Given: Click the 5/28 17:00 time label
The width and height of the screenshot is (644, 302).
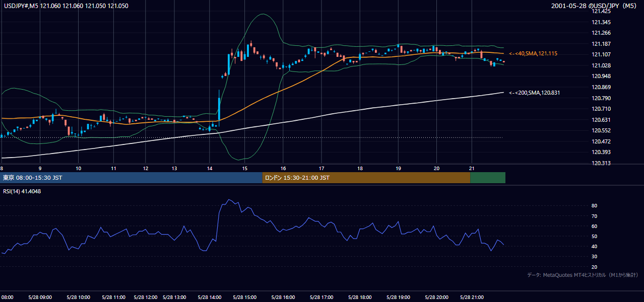Looking at the screenshot, I should (x=320, y=297).
